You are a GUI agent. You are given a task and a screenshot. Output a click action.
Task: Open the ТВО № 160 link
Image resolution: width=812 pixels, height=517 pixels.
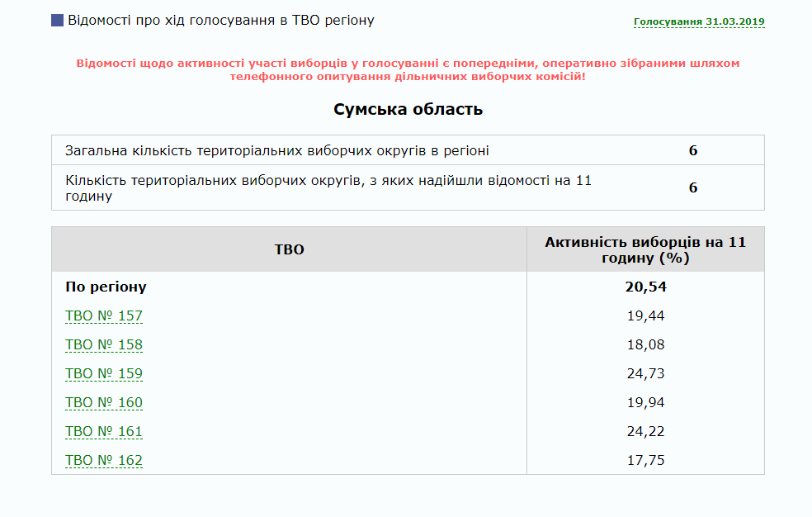[104, 402]
